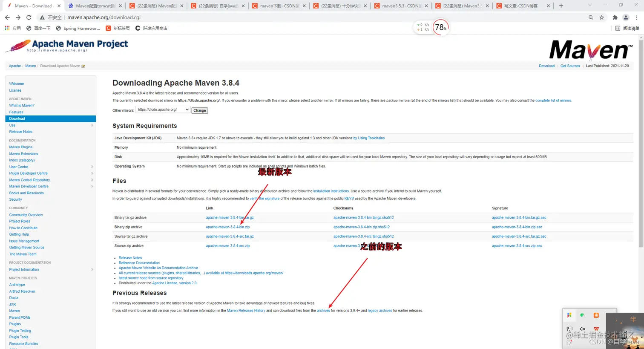
Task: Click the Apache breadcrumb link
Action: pyautogui.click(x=15, y=66)
